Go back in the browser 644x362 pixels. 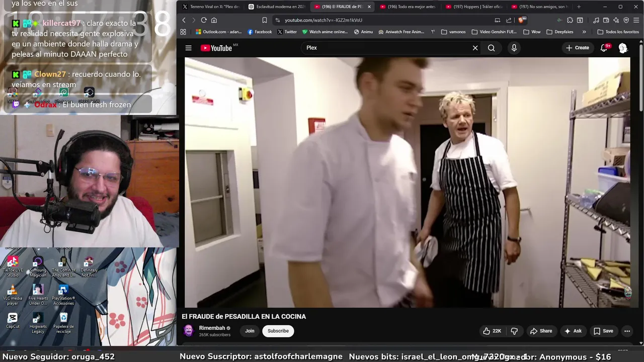tap(184, 20)
